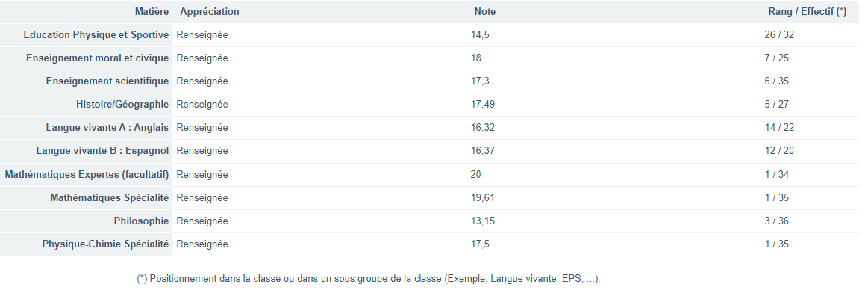Click the 13,15 note in Philosophie row
Viewport: 868px width, 299px height.
tap(483, 221)
